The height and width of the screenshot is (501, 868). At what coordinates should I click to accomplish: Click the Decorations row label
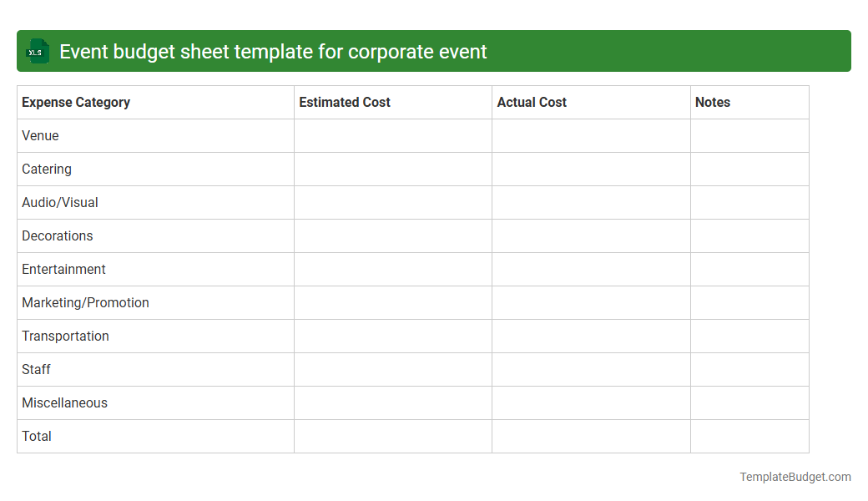click(57, 235)
